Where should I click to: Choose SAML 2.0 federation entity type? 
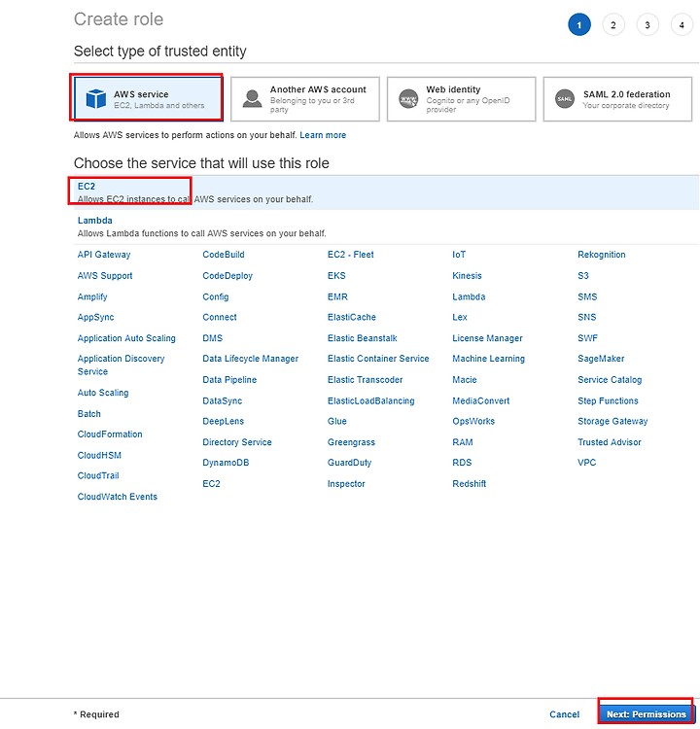617,99
